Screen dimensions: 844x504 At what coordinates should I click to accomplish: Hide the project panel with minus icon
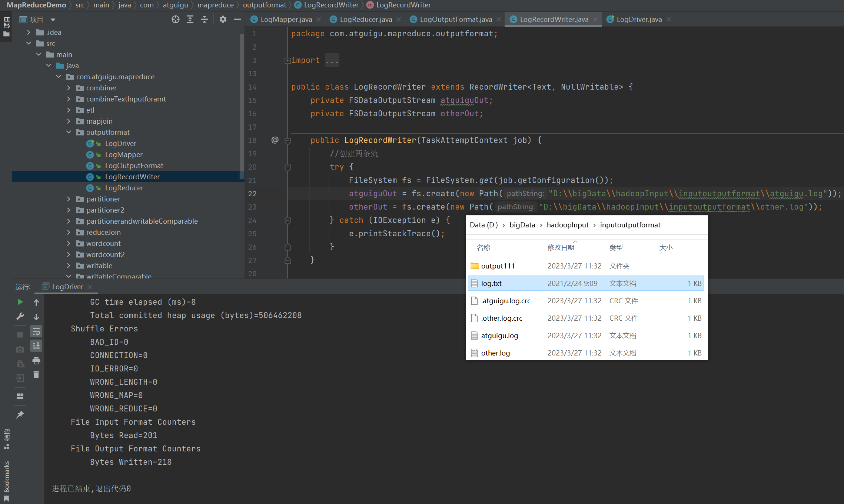tap(237, 19)
